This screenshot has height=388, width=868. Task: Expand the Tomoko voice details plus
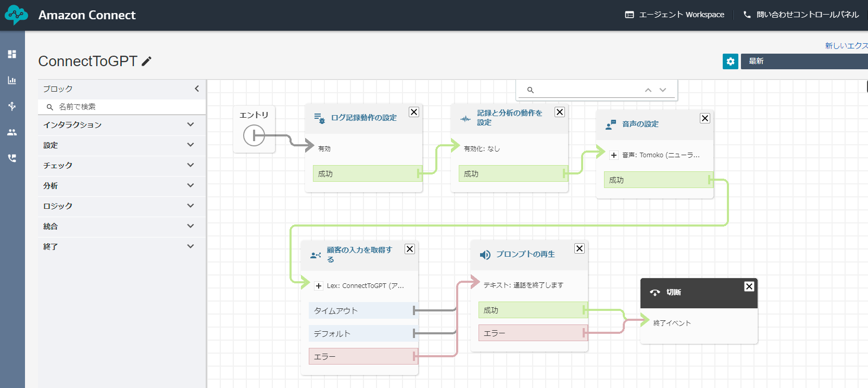point(614,155)
